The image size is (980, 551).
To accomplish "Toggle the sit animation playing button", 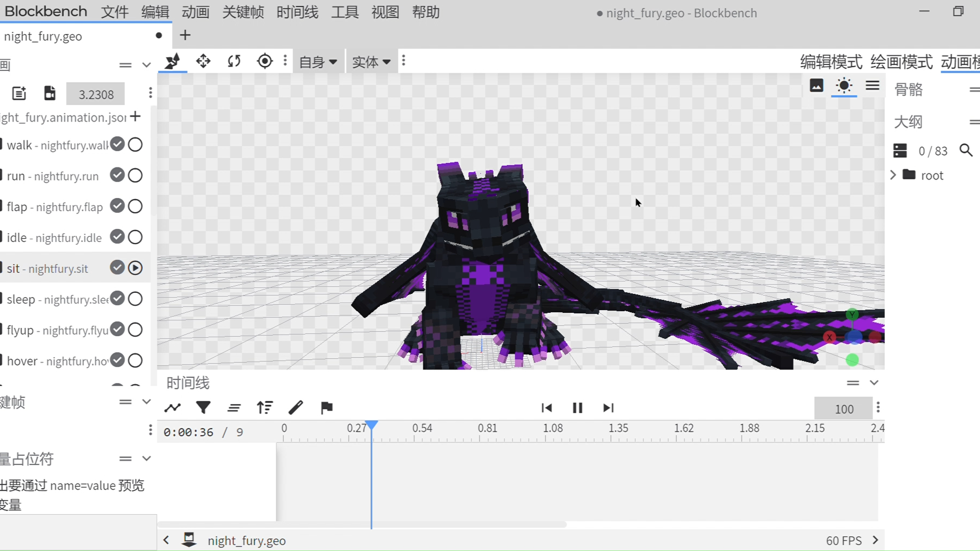I will coord(136,267).
